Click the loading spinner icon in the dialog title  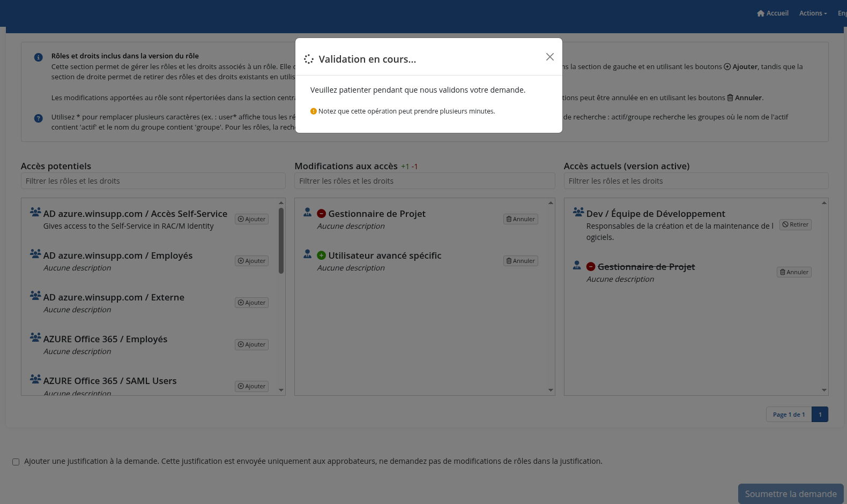pos(309,59)
